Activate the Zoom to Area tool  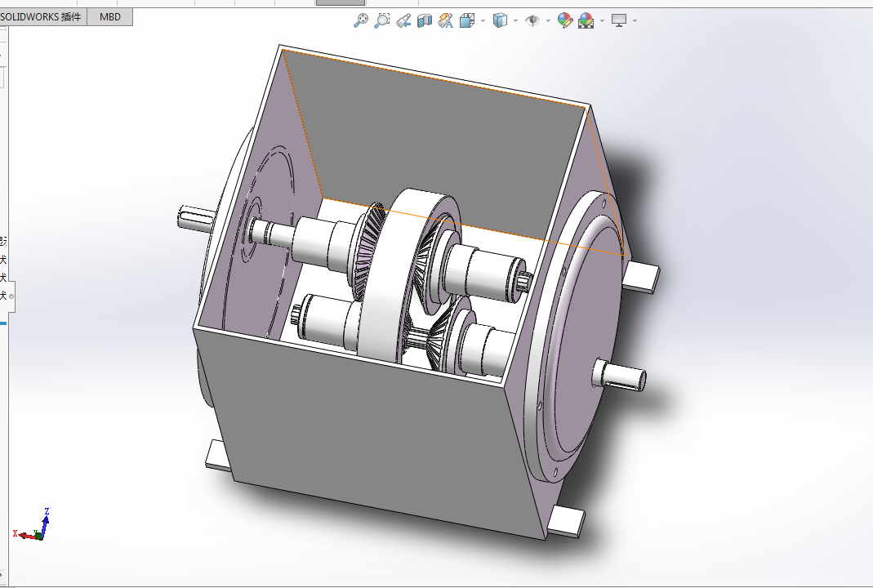click(382, 20)
